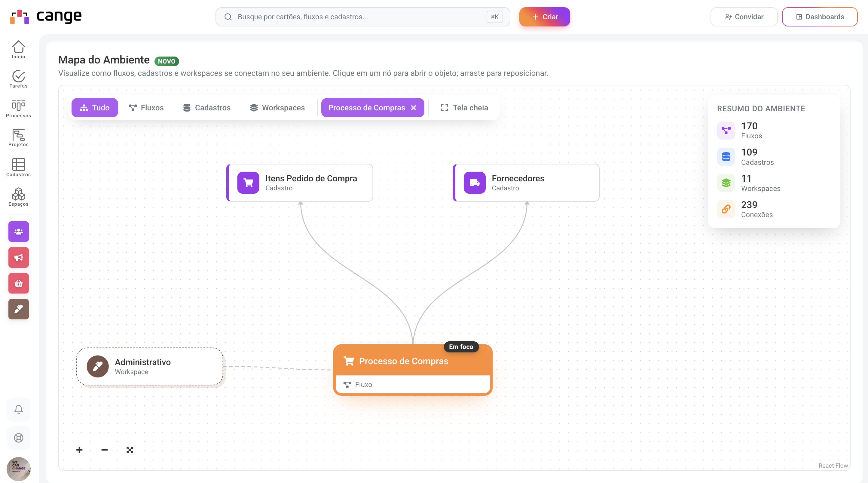
Task: Fit the map view to screen
Action: tap(130, 450)
